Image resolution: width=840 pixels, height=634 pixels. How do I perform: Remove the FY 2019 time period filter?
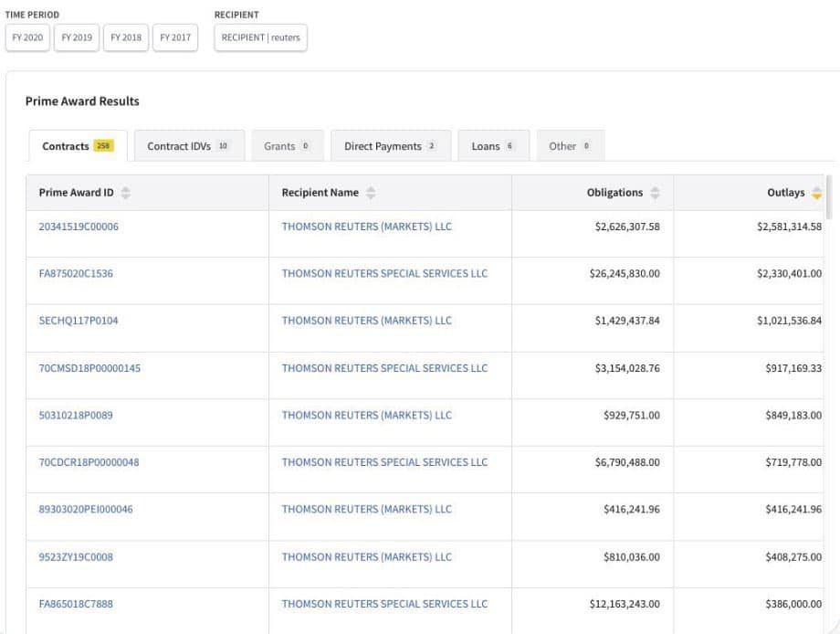pos(77,37)
